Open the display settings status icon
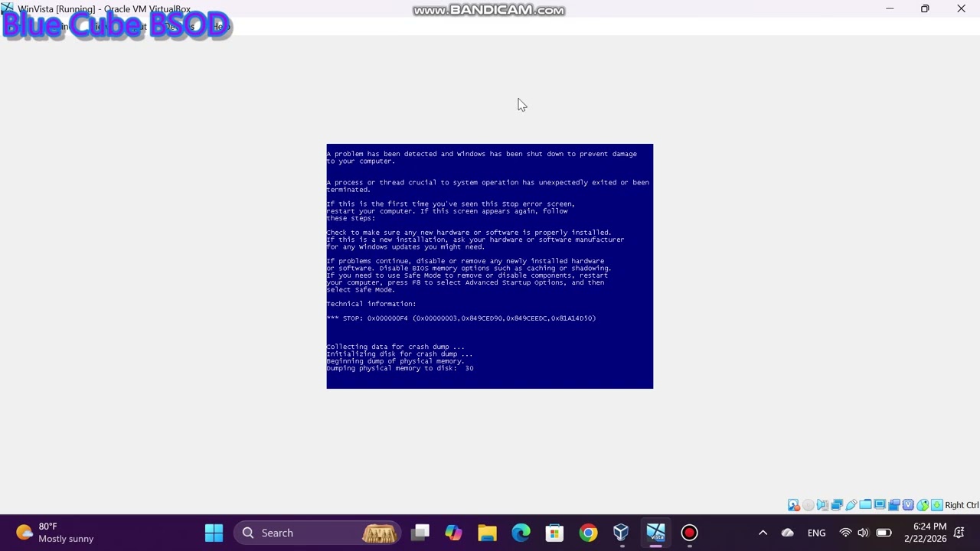Viewport: 980px width, 551px height. click(x=880, y=505)
